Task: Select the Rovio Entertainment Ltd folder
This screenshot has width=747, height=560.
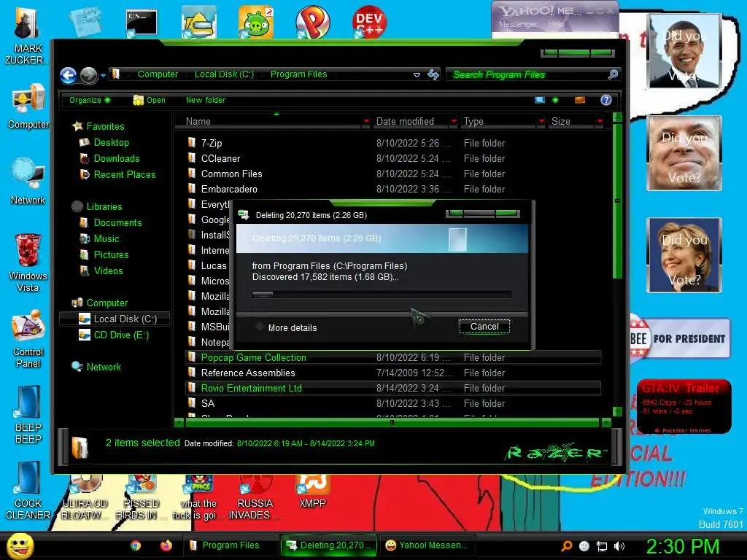Action: pyautogui.click(x=393, y=388)
